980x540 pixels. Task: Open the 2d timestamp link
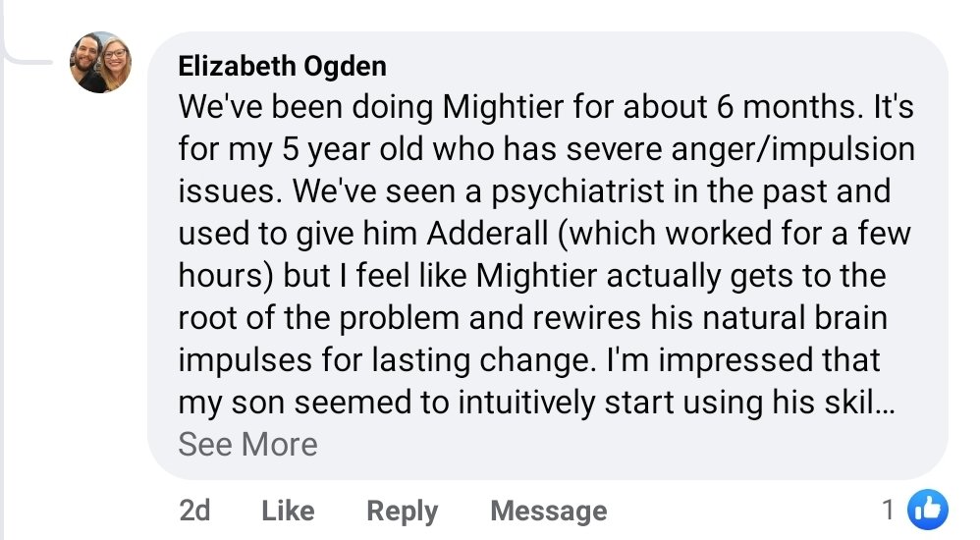coord(194,511)
